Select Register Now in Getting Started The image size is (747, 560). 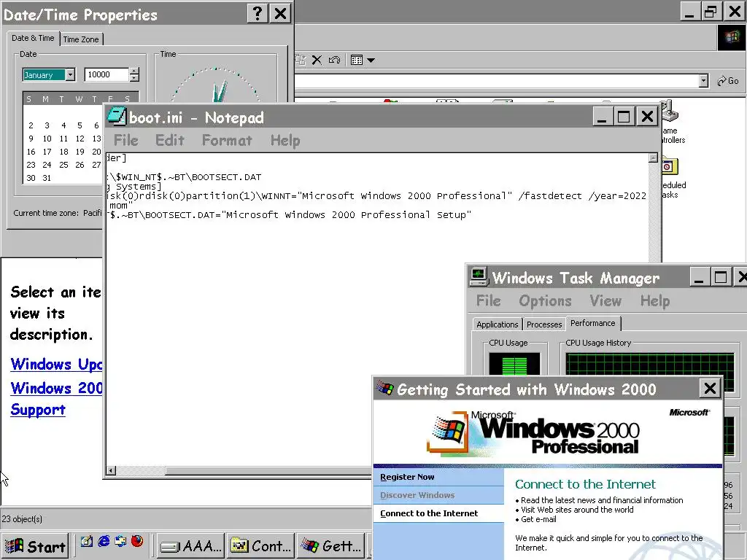click(x=438, y=477)
